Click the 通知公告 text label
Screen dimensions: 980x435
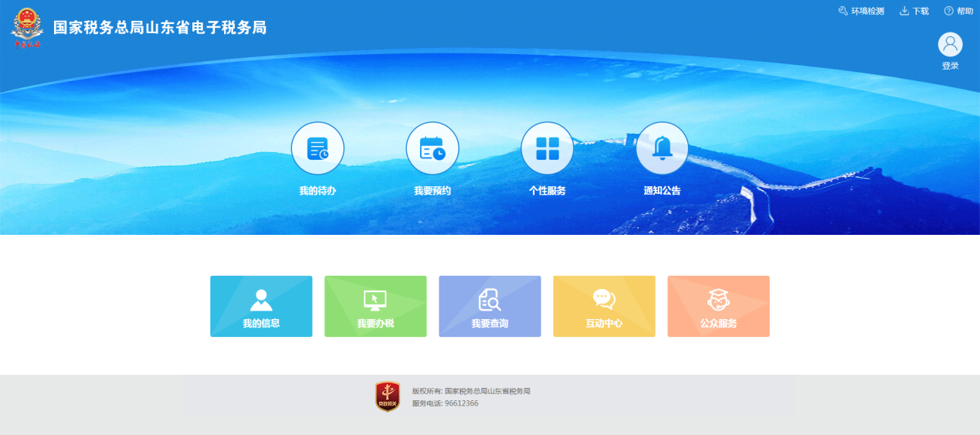[x=662, y=191]
